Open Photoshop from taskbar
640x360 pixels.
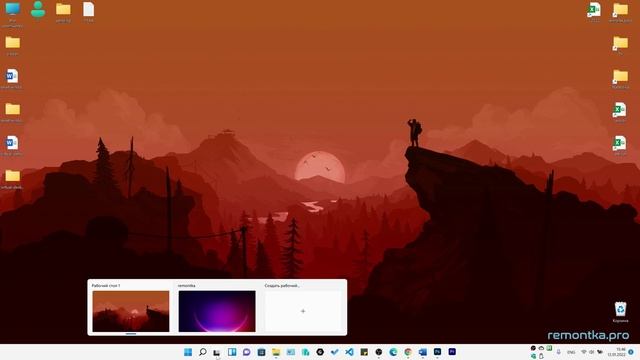coord(438,351)
